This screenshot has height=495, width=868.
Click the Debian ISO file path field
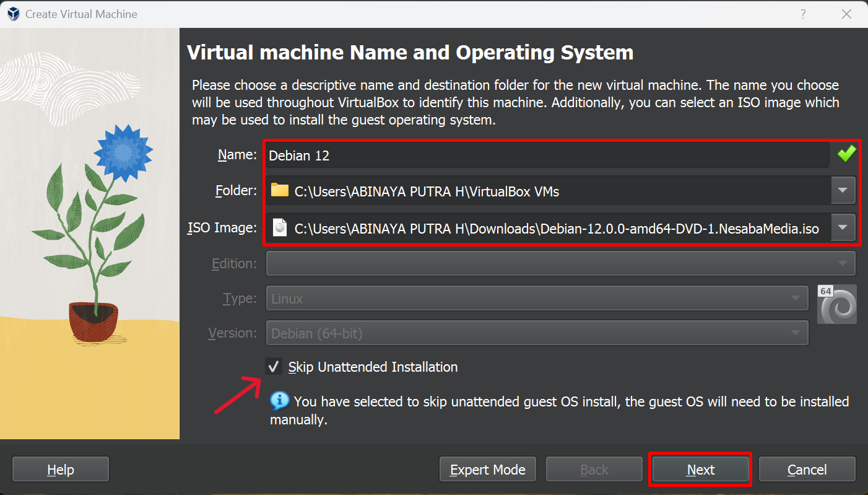pos(549,228)
